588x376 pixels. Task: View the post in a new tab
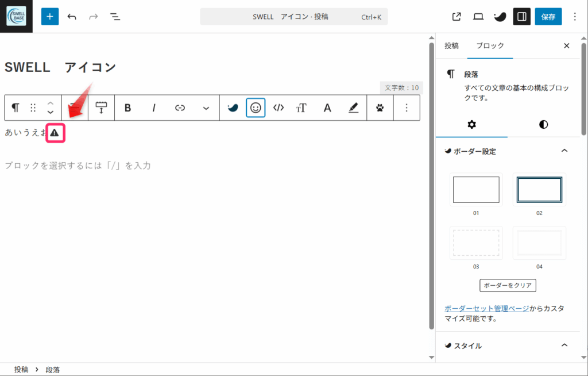click(457, 17)
